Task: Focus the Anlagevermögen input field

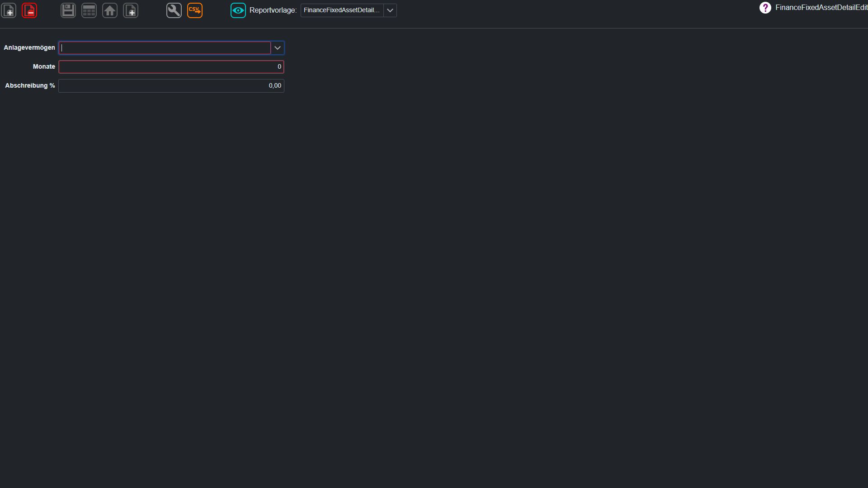Action: [x=165, y=48]
